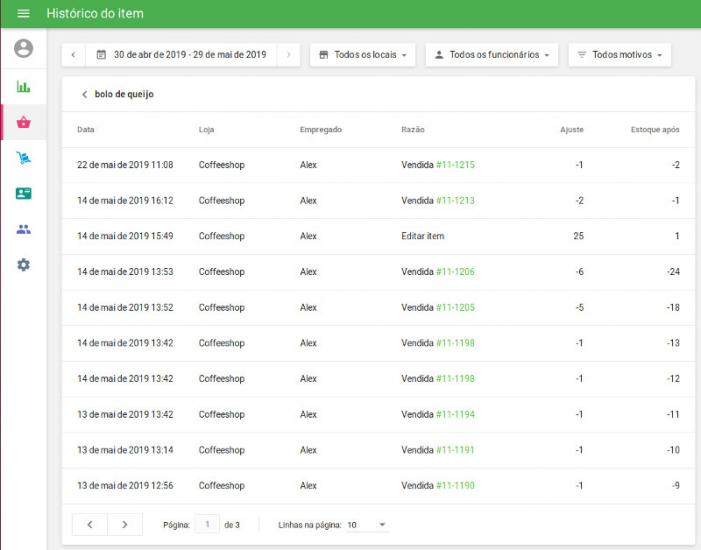
Task: Click the page number input field
Action: 207,524
